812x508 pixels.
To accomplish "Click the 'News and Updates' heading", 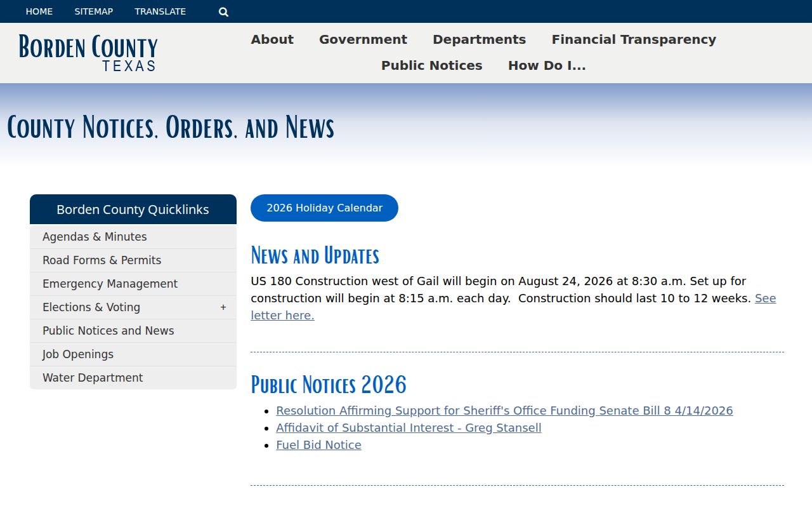I will pyautogui.click(x=315, y=255).
